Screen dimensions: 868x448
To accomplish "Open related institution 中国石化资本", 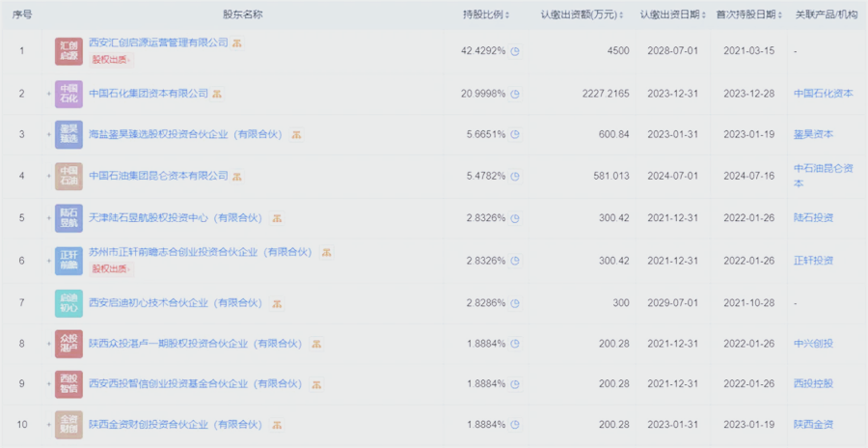I will coord(824,94).
